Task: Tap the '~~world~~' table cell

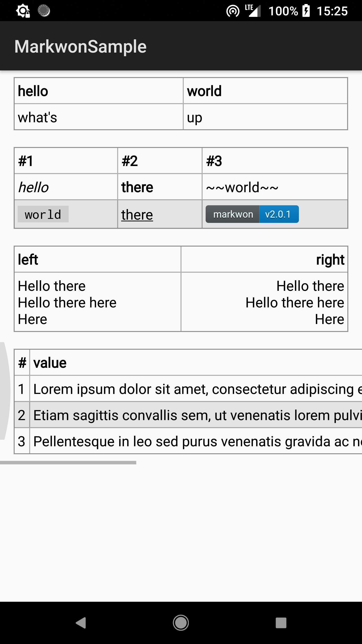Action: (x=275, y=187)
